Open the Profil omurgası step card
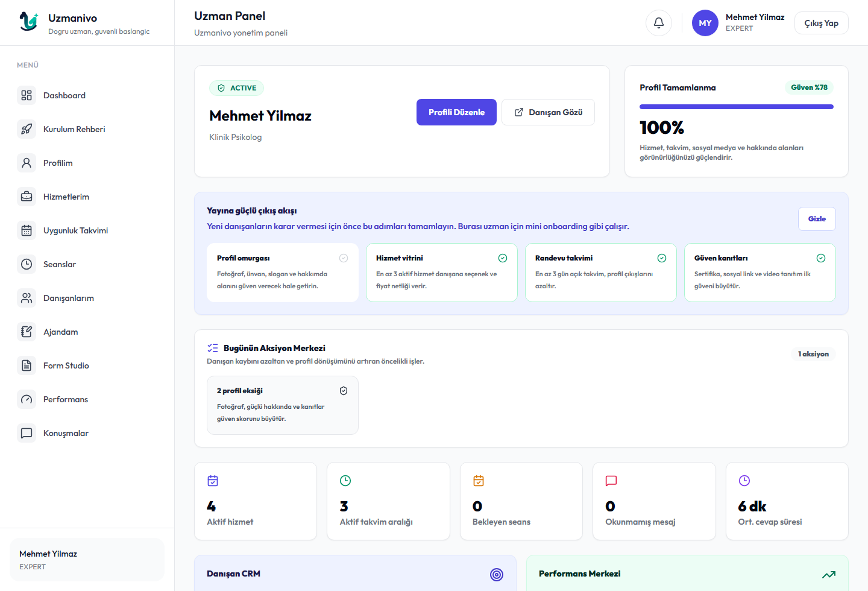 coord(283,273)
